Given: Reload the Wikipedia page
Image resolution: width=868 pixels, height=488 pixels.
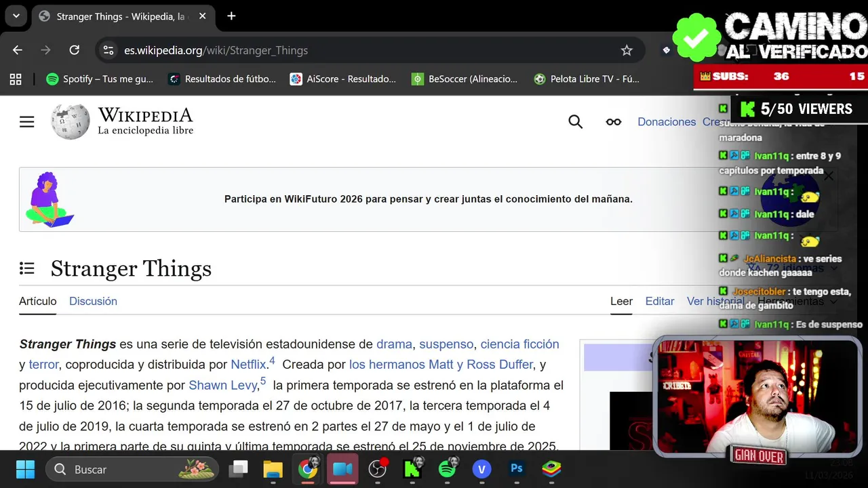Looking at the screenshot, I should coord(75,50).
